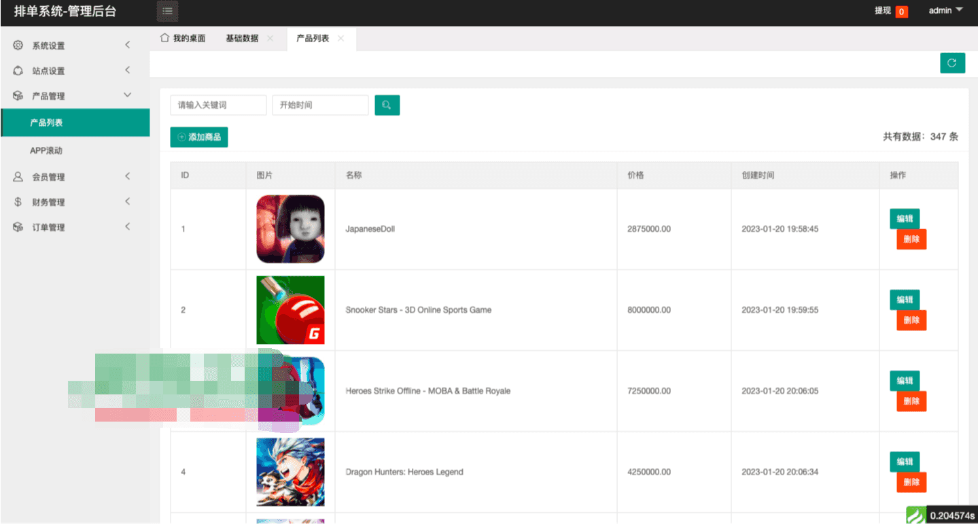Click the green refresh icon button
Screen dimensions: 980x527
952,63
